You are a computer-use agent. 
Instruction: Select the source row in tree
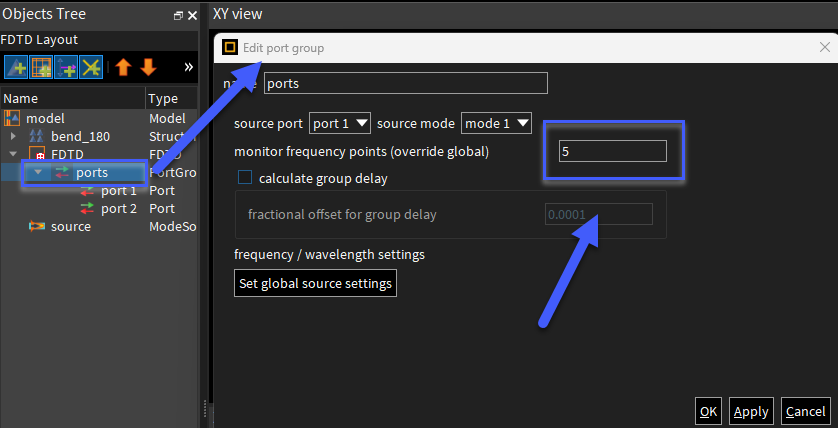(x=99, y=227)
